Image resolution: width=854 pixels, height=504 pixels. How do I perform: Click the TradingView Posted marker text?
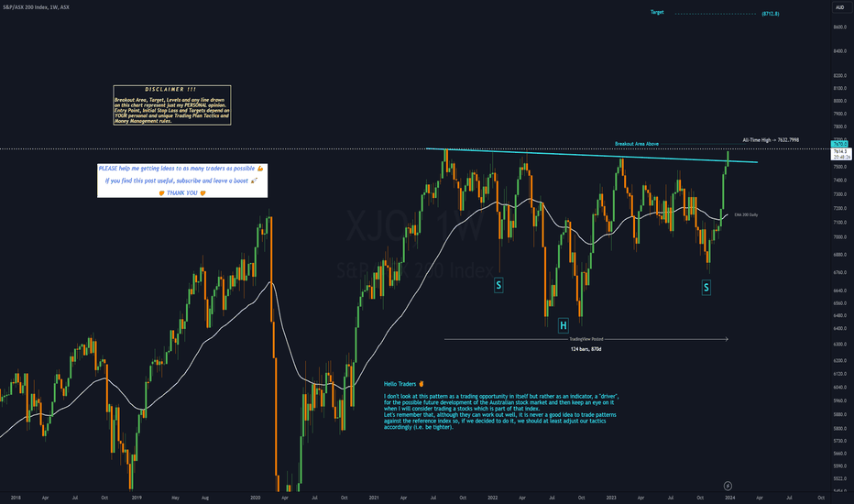[586, 339]
